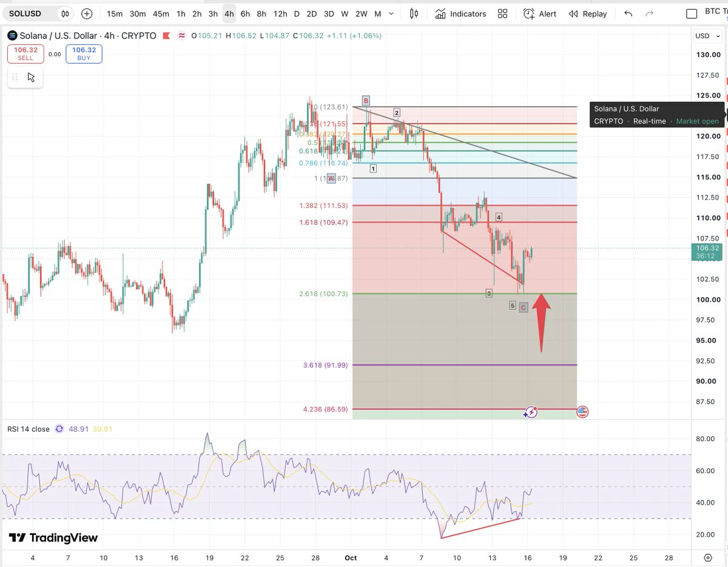Open the Indicators dialog
Screen dimensions: 728x567
pos(461,13)
